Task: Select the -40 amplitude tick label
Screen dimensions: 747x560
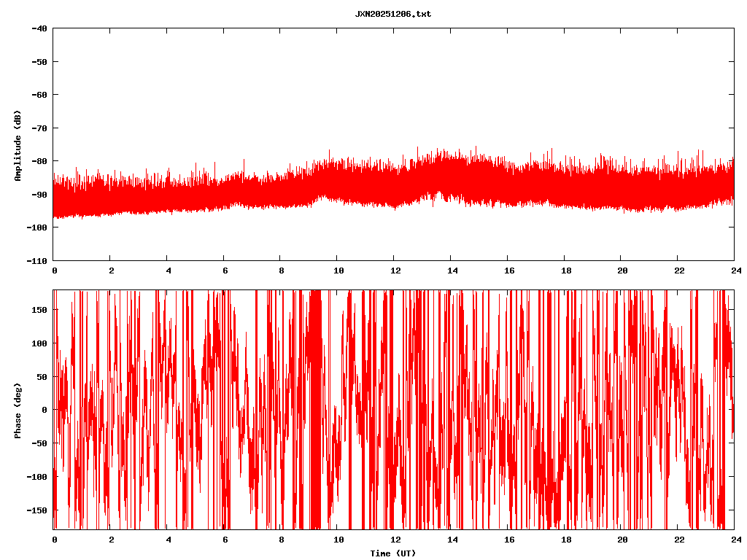Action: point(39,28)
